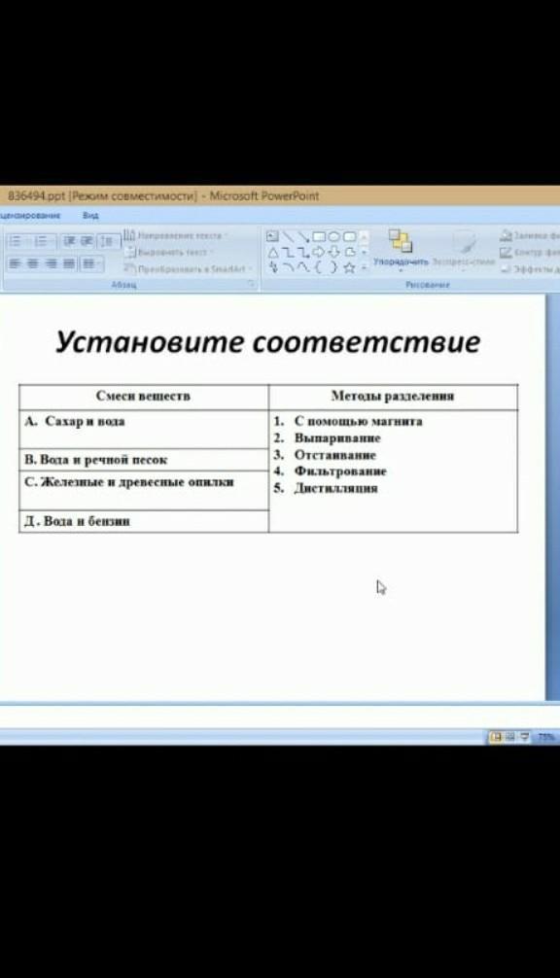This screenshot has width=560, height=978.
Task: Toggle justify text alignment
Action: click(x=69, y=263)
